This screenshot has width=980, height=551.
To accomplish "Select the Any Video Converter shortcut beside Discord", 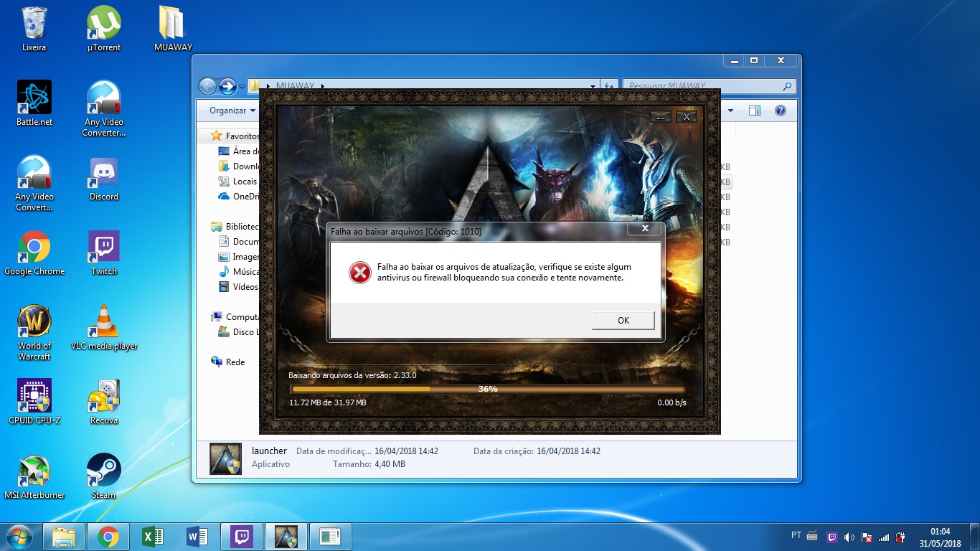I will 34,183.
